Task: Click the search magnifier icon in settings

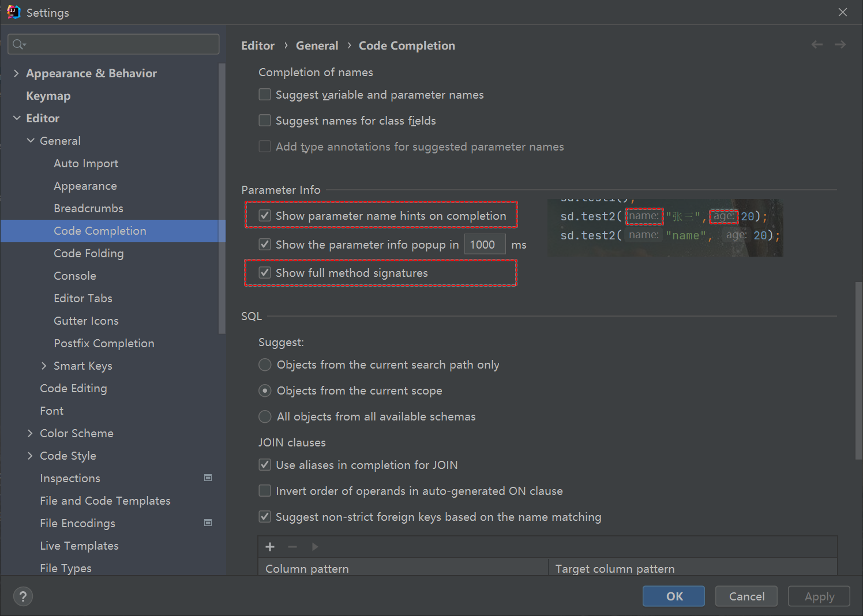Action: pyautogui.click(x=18, y=44)
